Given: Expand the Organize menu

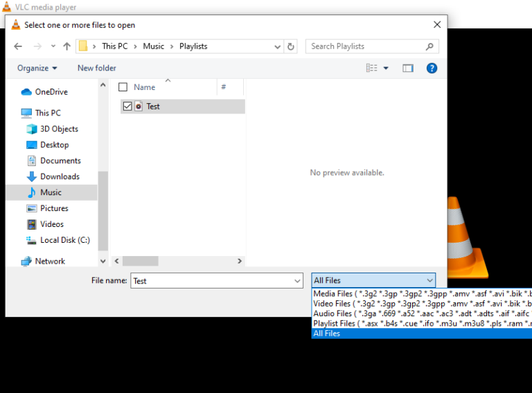Looking at the screenshot, I should tap(37, 68).
